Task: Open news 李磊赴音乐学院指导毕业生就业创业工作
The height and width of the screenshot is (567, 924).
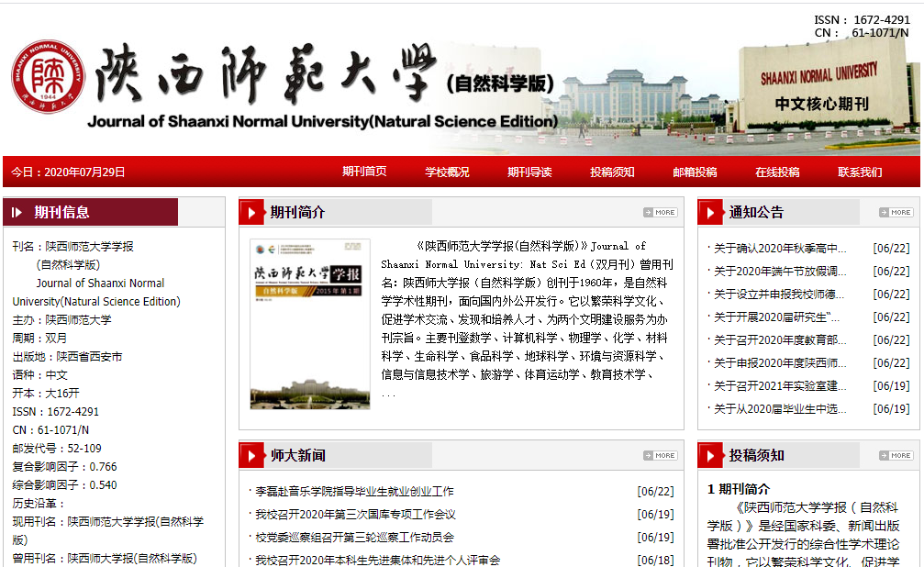Action: [355, 492]
